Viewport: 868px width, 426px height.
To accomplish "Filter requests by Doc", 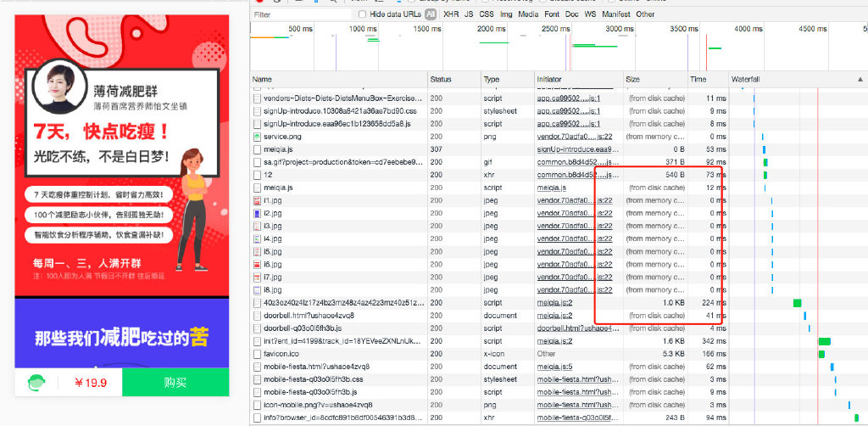I will click(572, 14).
